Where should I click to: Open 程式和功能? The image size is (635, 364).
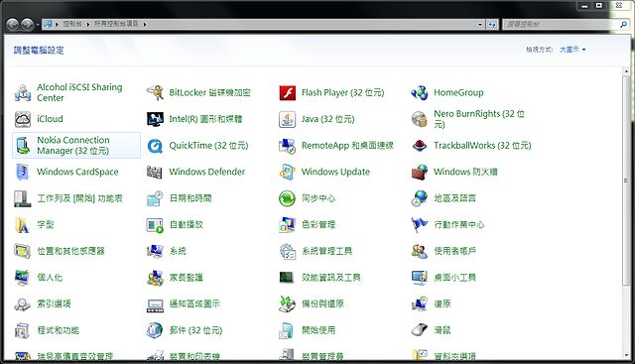click(58, 330)
